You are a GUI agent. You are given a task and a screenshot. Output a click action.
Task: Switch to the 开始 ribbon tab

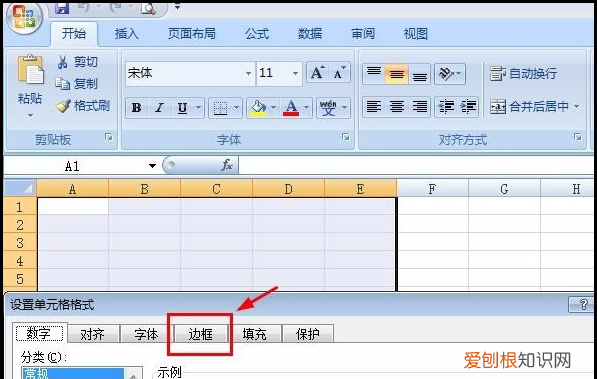tap(74, 34)
